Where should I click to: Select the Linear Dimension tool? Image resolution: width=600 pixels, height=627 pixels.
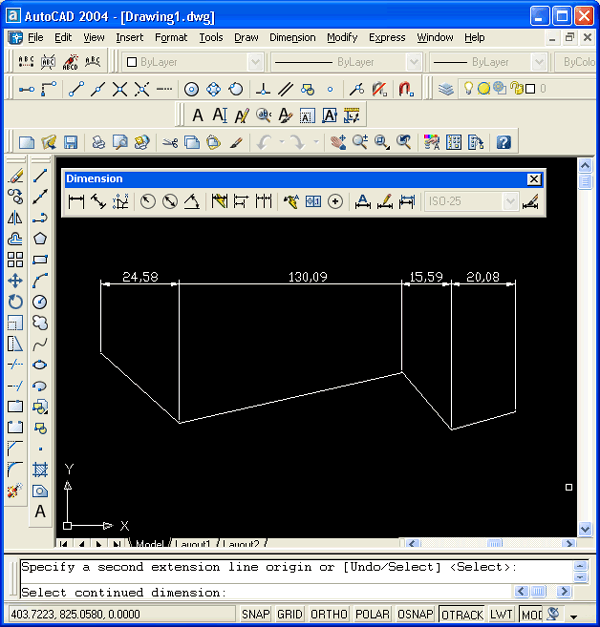[x=76, y=202]
